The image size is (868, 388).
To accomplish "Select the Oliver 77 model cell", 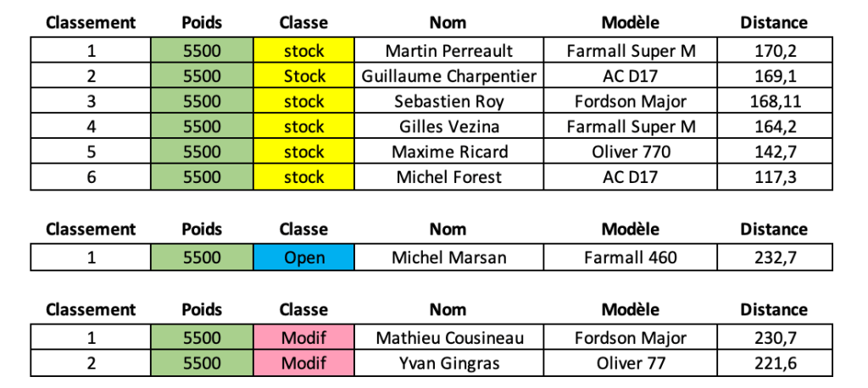I will point(630,364).
